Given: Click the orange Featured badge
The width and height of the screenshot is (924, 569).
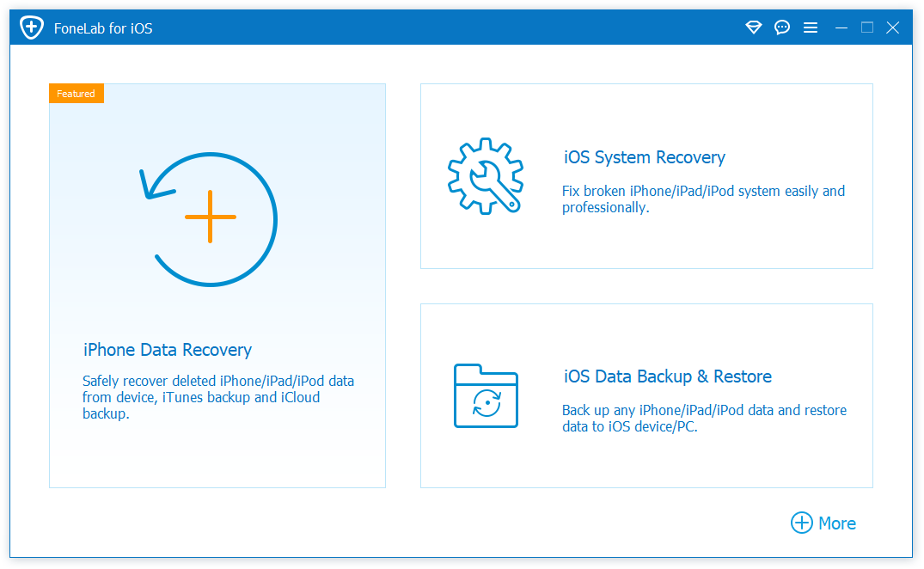Looking at the screenshot, I should 76,94.
